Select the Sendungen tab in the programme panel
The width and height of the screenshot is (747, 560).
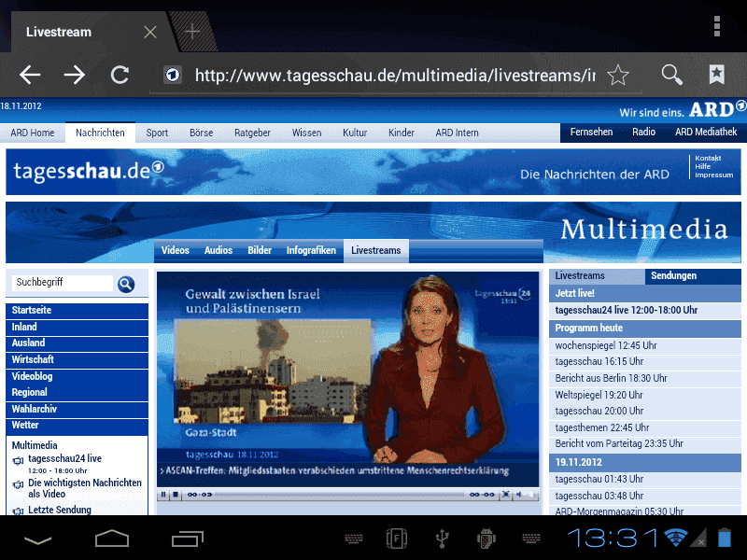click(693, 276)
